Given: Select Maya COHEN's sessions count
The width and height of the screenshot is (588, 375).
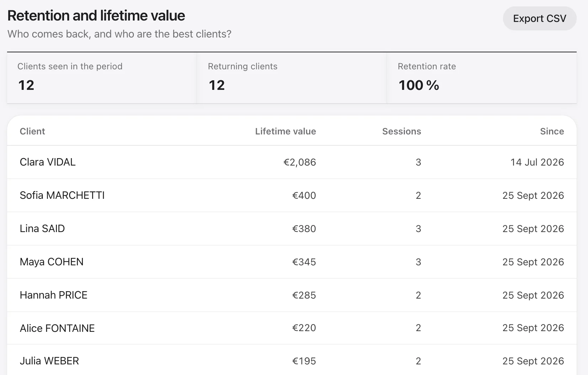Looking at the screenshot, I should [418, 262].
